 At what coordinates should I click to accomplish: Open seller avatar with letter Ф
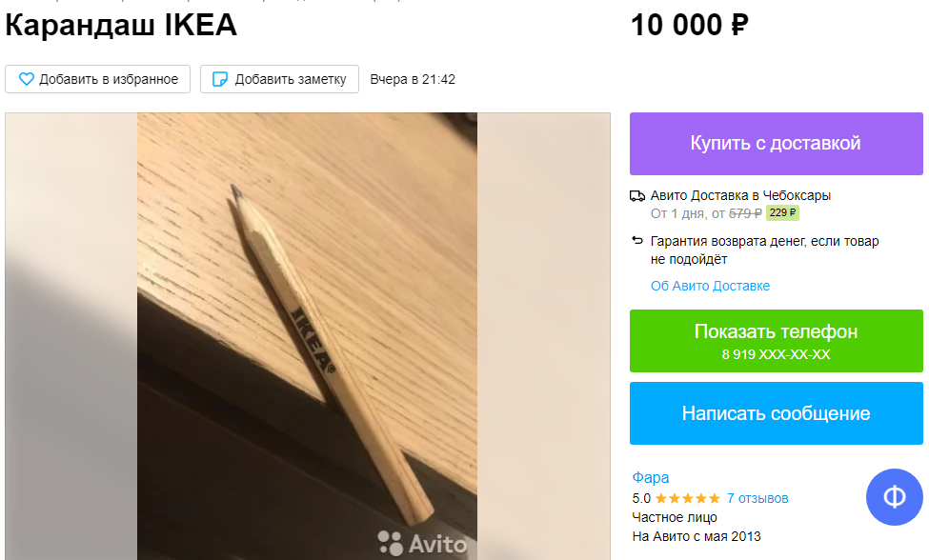pyautogui.click(x=894, y=496)
